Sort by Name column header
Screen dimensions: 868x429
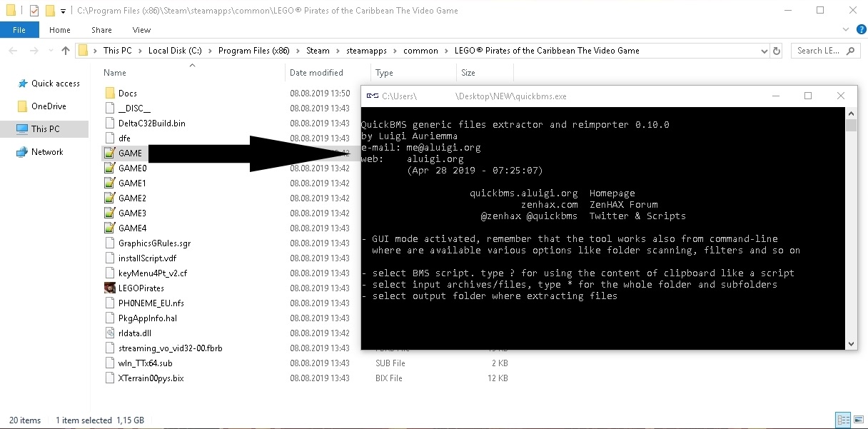(115, 73)
